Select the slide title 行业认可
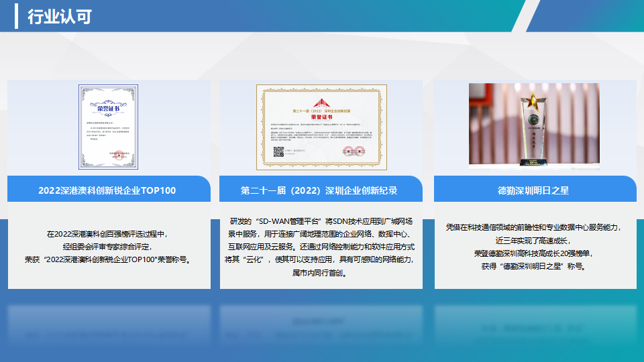The image size is (644, 362). coord(59,17)
